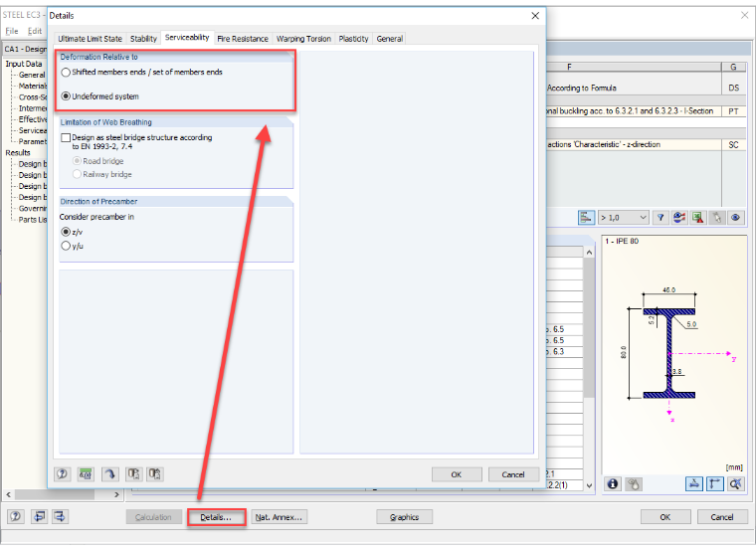Select General under Input Data

coord(32,75)
